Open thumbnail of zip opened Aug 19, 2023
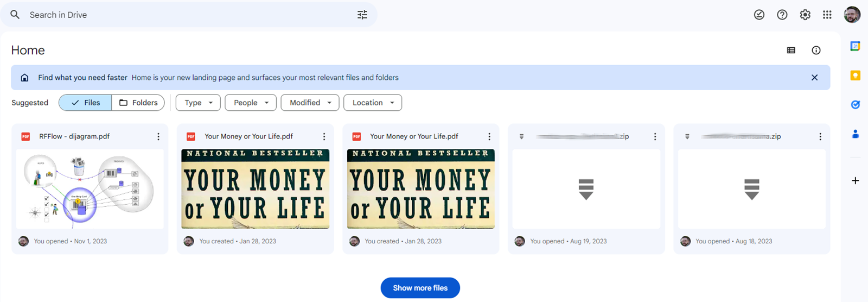This screenshot has width=868, height=302. point(586,189)
